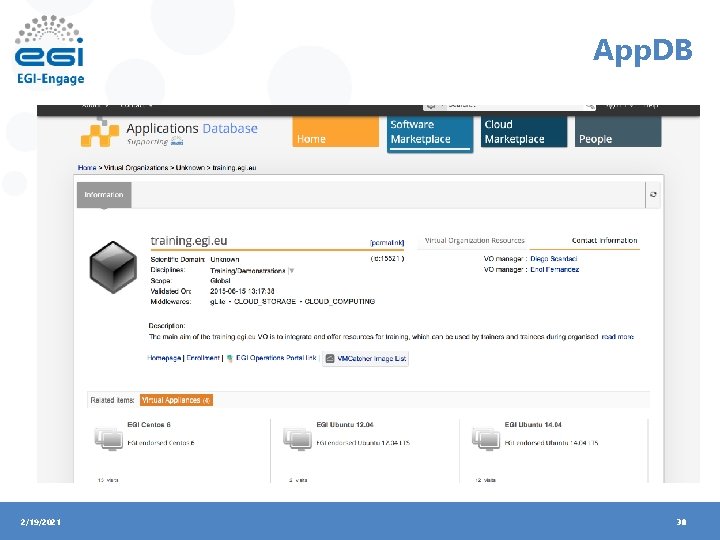Click the EGI-Engage logo on the slide

[50, 50]
